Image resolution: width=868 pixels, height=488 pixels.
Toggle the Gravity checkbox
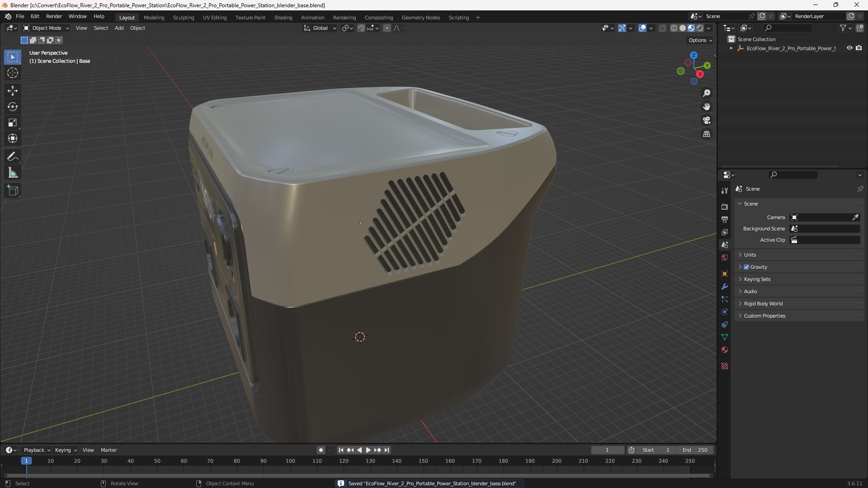746,267
